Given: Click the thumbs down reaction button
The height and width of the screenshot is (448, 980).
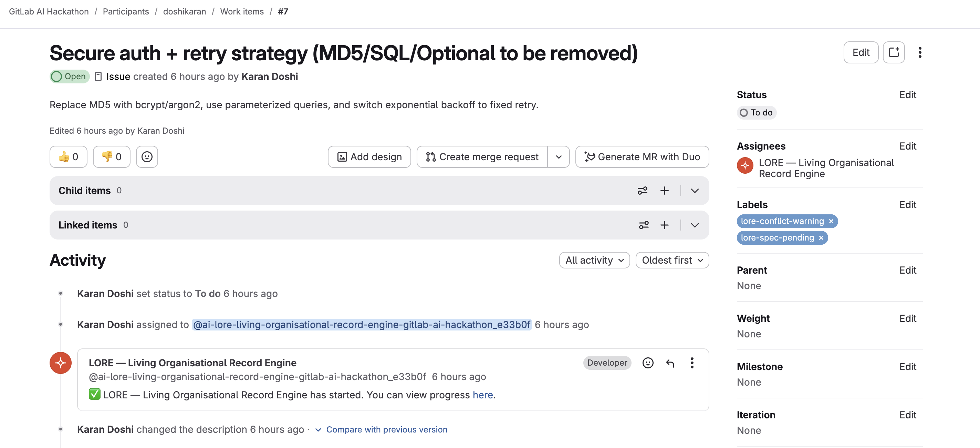Looking at the screenshot, I should pyautogui.click(x=112, y=157).
